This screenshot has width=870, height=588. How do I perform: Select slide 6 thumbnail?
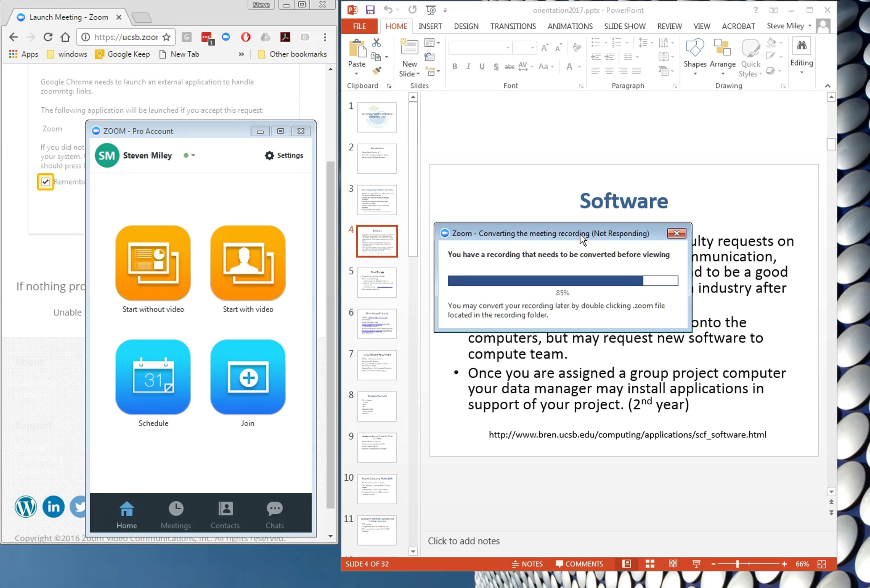(377, 323)
